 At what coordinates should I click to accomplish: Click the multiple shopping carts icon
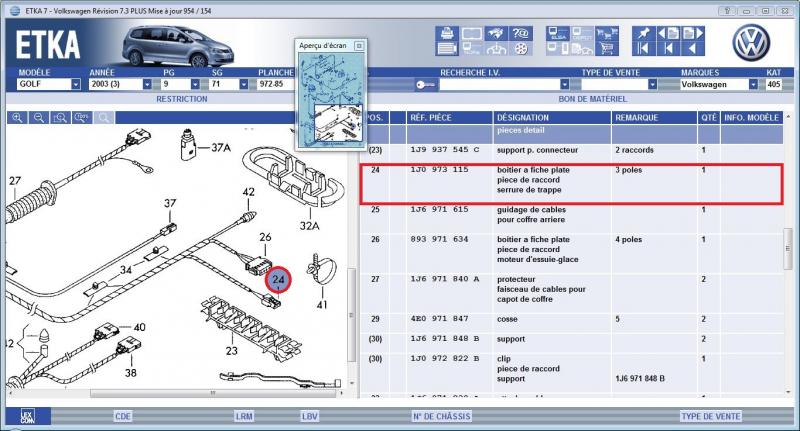point(607,34)
